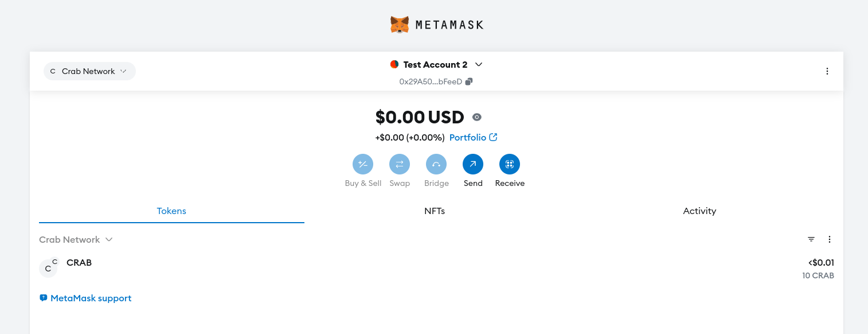Click the MetaMask support link

pyautogui.click(x=91, y=298)
